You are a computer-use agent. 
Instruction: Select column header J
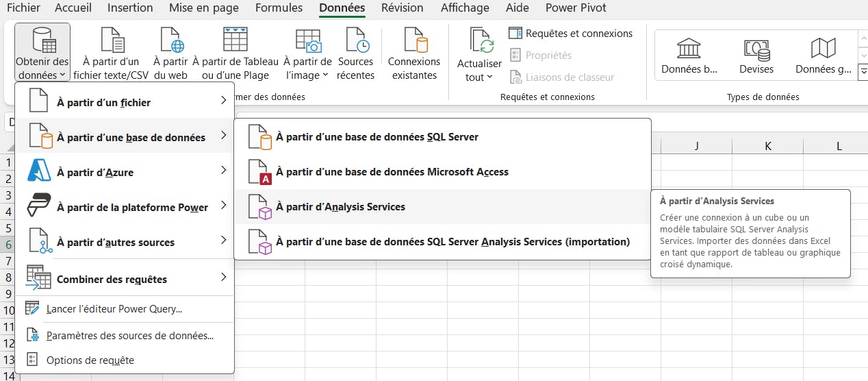696,145
